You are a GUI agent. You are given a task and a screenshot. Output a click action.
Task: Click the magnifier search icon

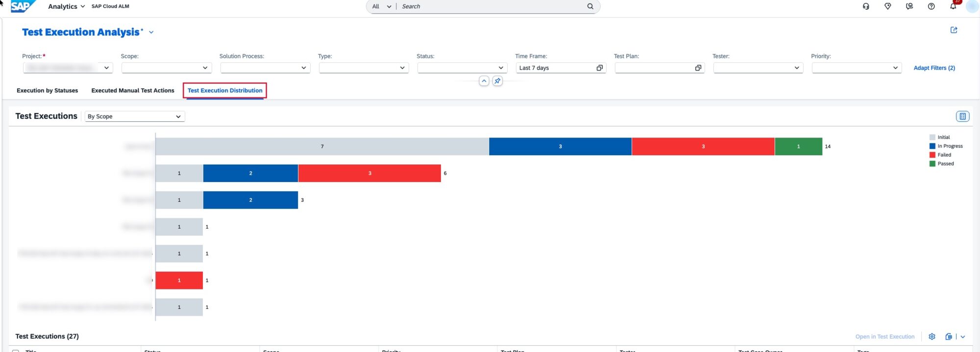click(590, 6)
